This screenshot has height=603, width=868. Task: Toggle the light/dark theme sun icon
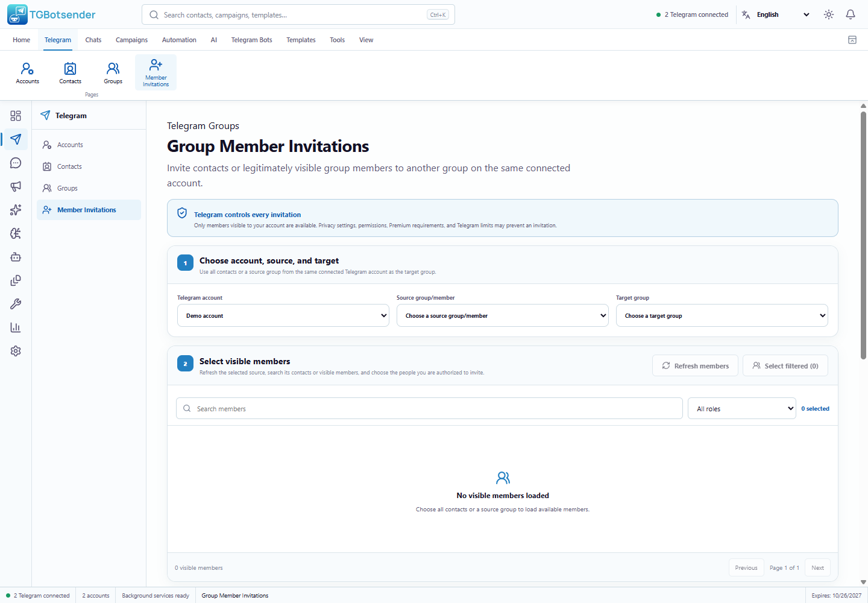[829, 14]
